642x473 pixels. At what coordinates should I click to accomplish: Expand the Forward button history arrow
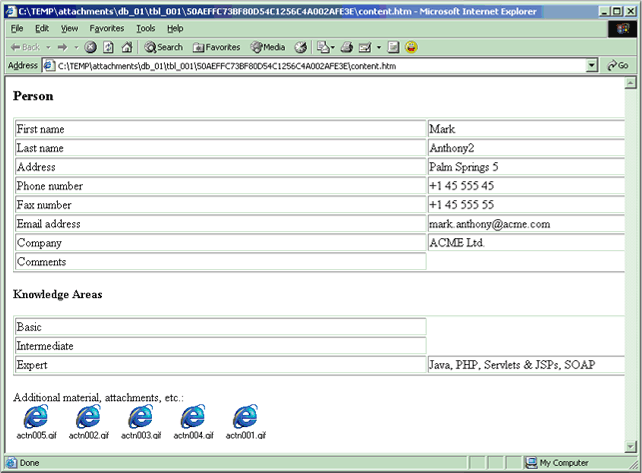coord(74,47)
